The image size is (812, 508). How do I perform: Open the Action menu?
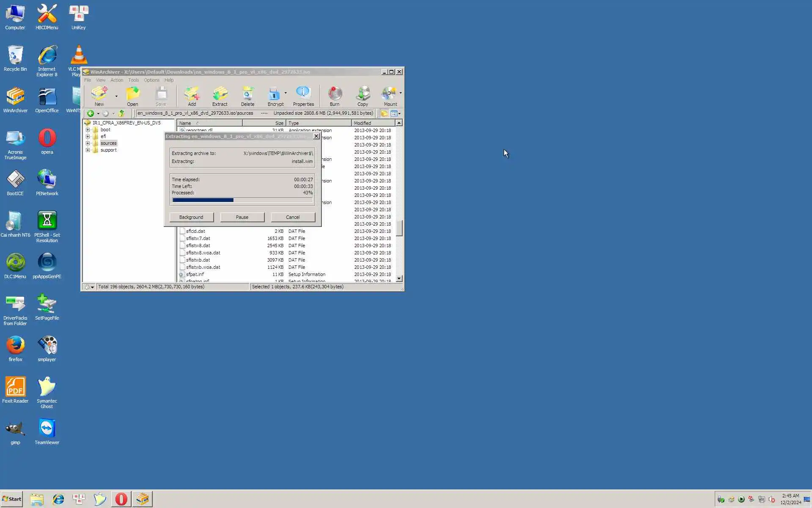tap(117, 80)
